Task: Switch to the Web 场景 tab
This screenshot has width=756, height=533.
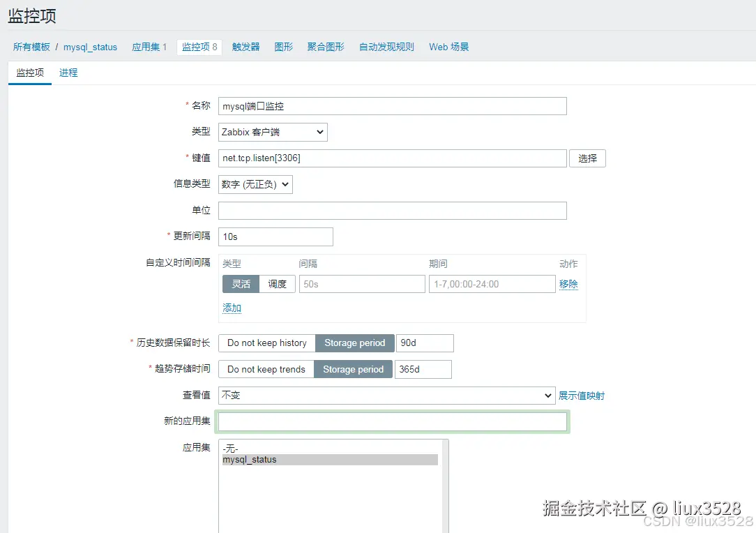Action: tap(448, 47)
